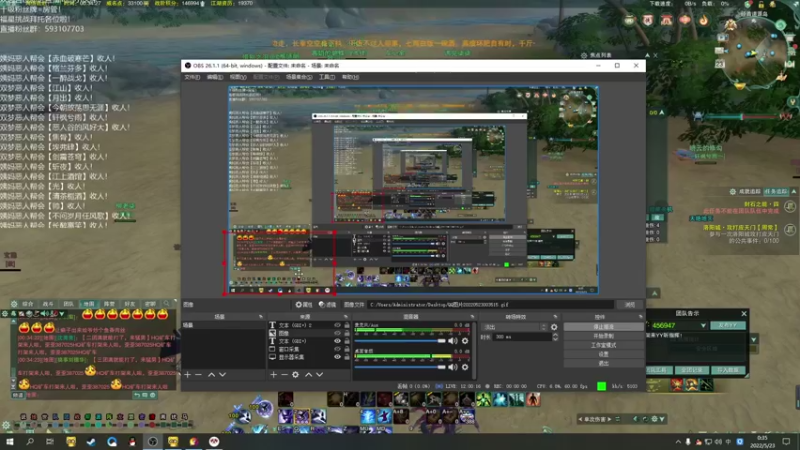Open Steam from the Windows taskbar
Screen dimensions: 800x450
[x=91, y=441]
